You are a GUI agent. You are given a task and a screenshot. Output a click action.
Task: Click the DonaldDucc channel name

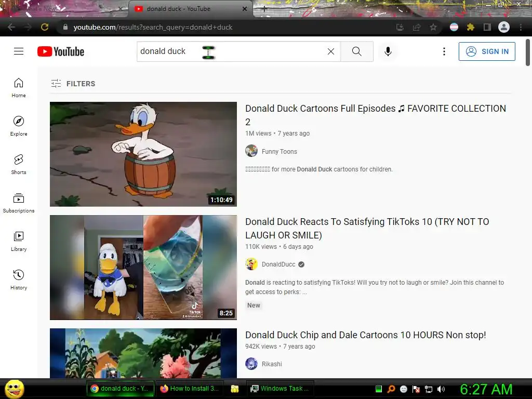278,264
